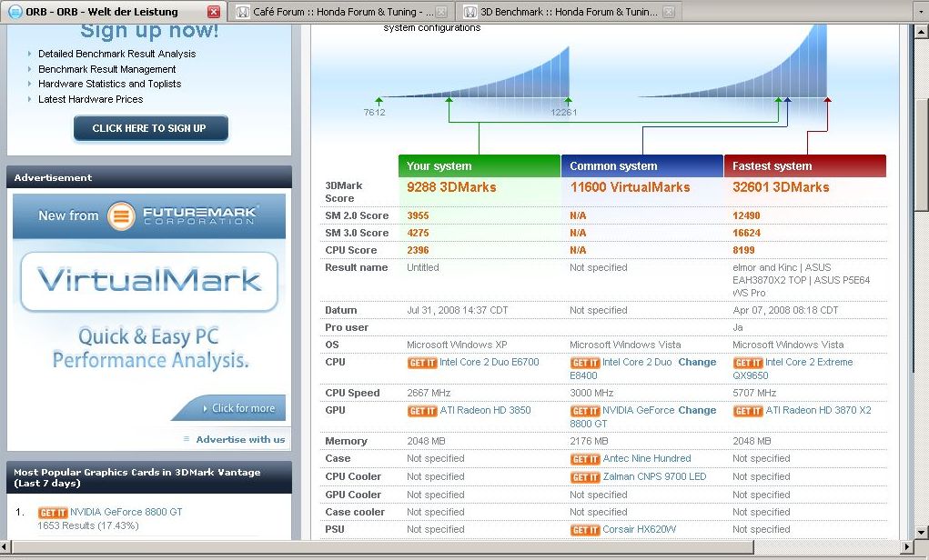
Task: Click the Result name value "Untitled"
Action: click(x=423, y=267)
